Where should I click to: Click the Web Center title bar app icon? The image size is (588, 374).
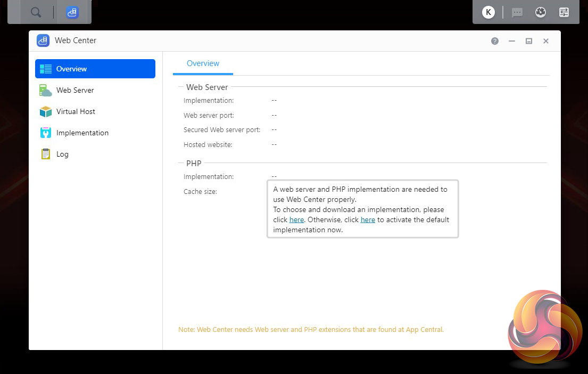(x=43, y=40)
